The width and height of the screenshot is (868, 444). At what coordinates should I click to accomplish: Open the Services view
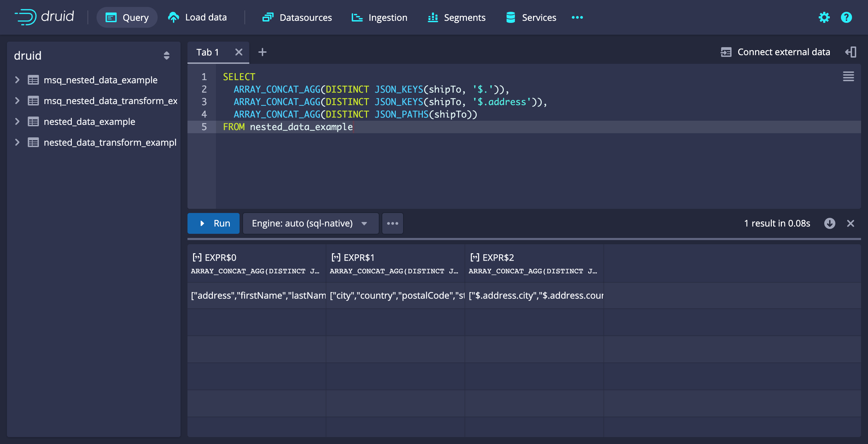[x=531, y=17]
